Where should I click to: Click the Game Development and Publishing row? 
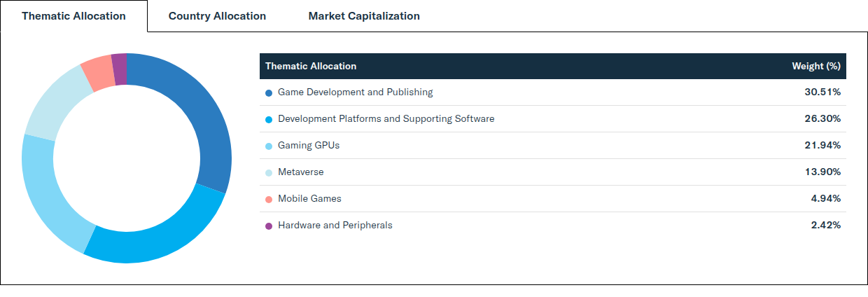coord(553,92)
